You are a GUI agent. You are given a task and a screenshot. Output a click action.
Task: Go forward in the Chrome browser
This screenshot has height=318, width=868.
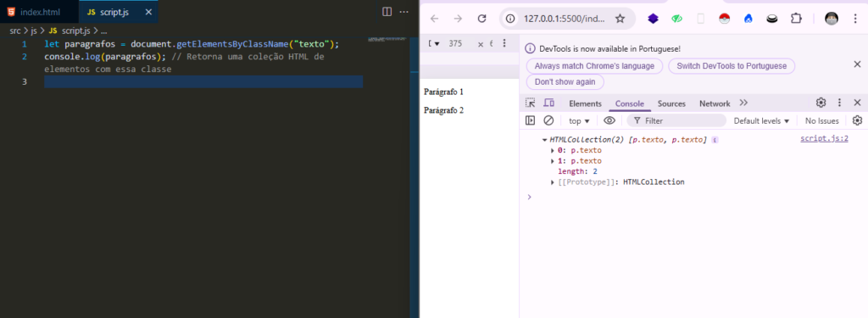[458, 19]
